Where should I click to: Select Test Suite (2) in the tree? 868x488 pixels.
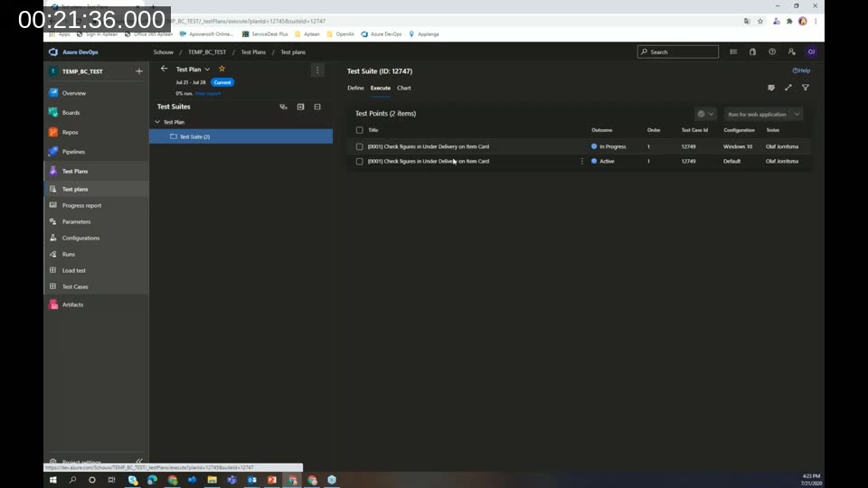pyautogui.click(x=241, y=136)
